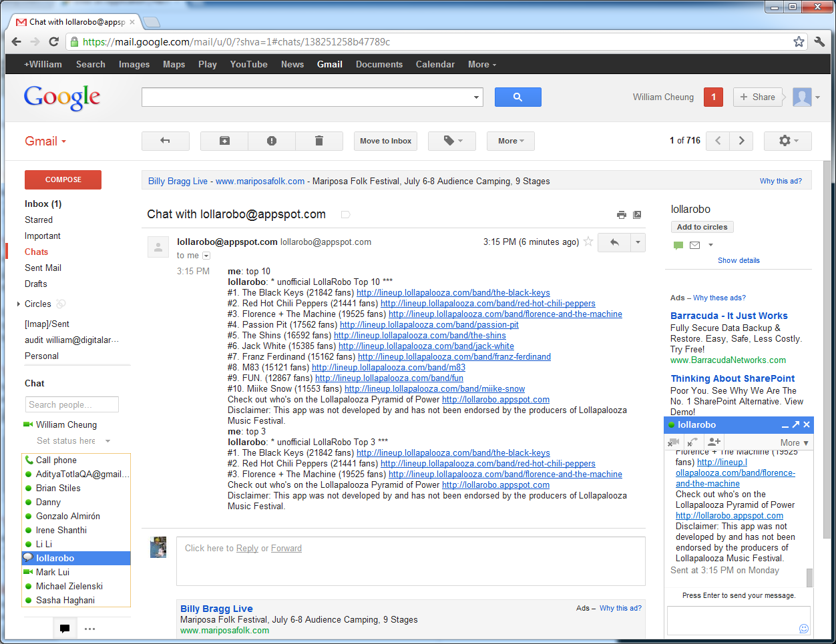The height and width of the screenshot is (644, 836).
Task: Go back to inbox with arrow button
Action: tap(165, 141)
